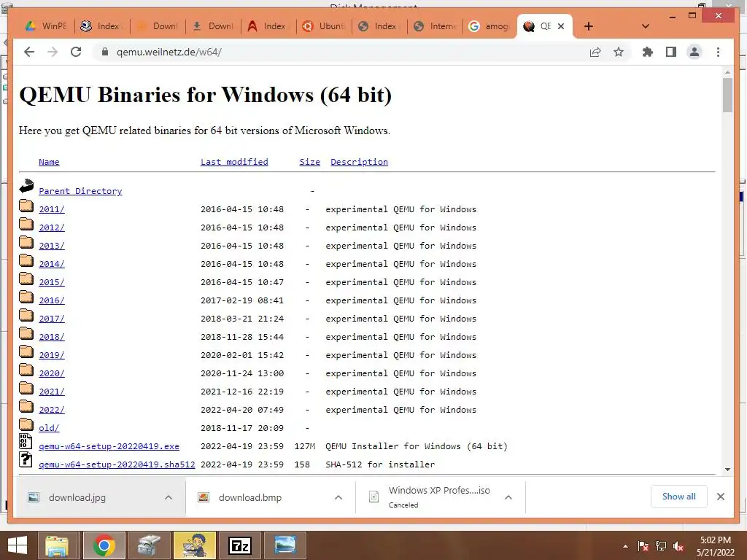Open a new browser tab
Viewport: 747px width, 560px height.
tap(589, 26)
